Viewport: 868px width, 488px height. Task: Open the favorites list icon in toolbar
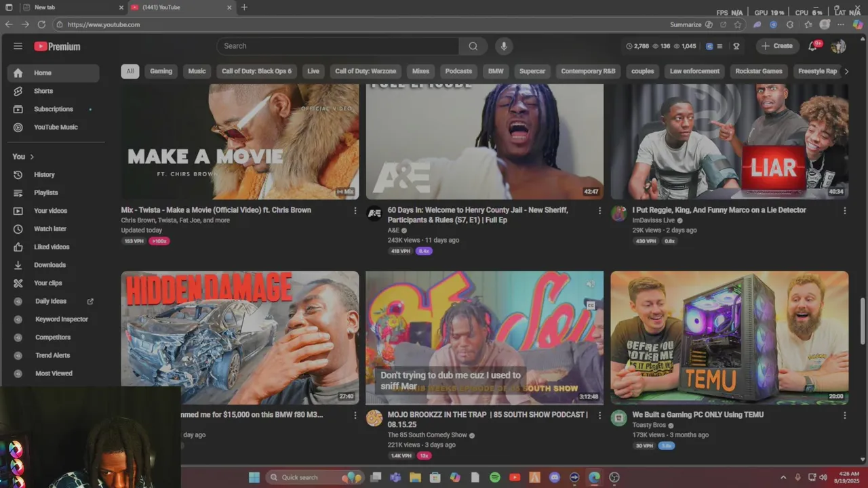point(808,24)
